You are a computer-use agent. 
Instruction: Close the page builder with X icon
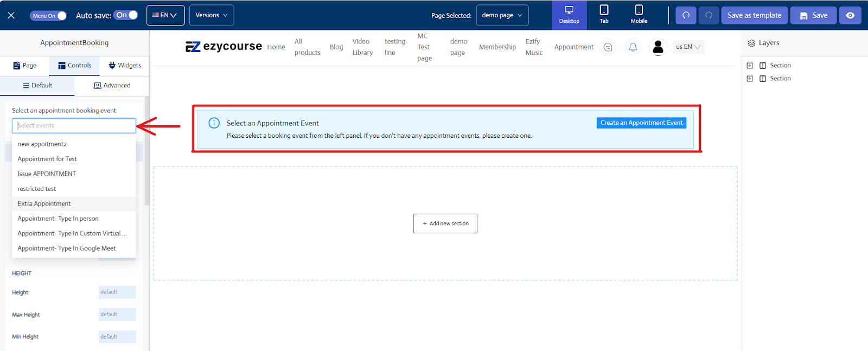tap(11, 15)
